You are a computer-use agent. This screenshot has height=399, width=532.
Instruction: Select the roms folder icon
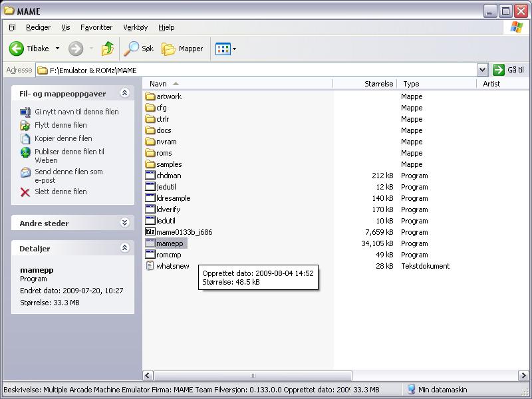pos(150,153)
